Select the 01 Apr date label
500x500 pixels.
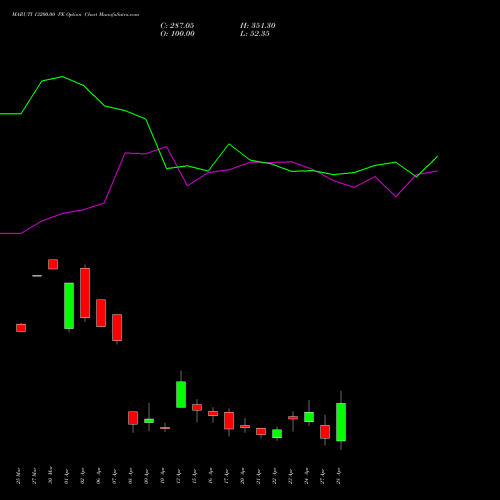(x=66, y=476)
